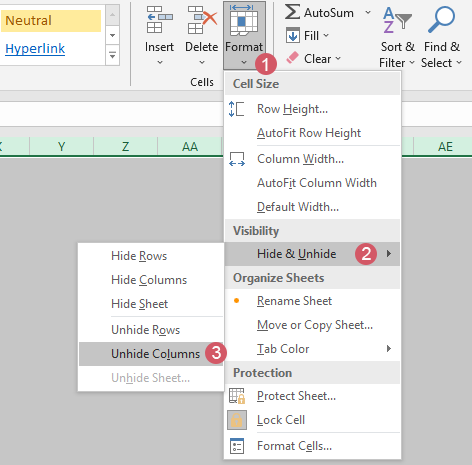Expand the AutoSum dropdown arrow

368,13
